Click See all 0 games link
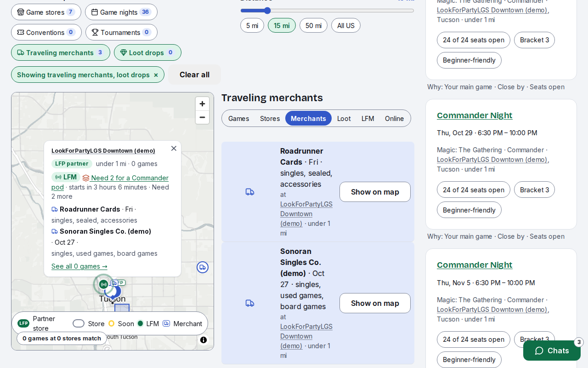 79,266
